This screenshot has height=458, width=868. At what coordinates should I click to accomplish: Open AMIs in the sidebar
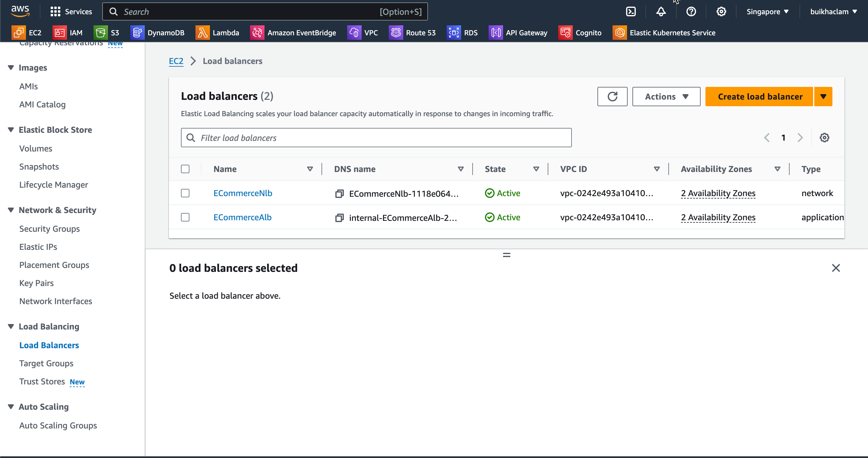coord(28,86)
